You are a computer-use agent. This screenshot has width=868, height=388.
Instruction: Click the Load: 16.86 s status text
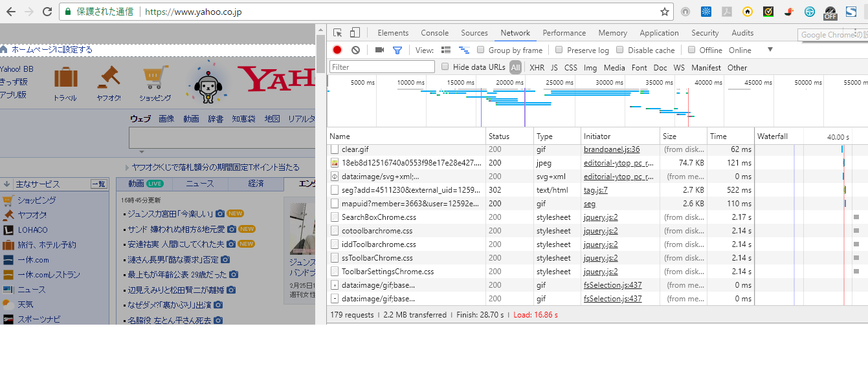click(536, 315)
